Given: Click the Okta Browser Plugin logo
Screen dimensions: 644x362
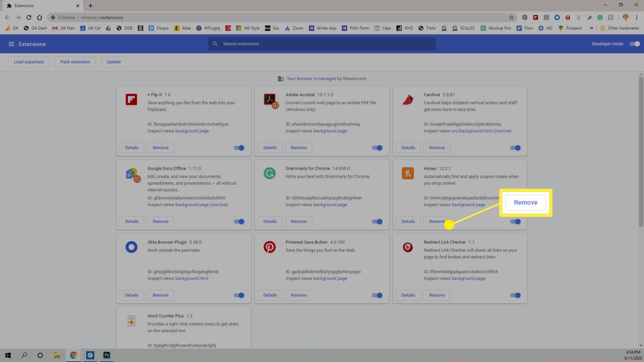Looking at the screenshot, I should (x=131, y=247).
